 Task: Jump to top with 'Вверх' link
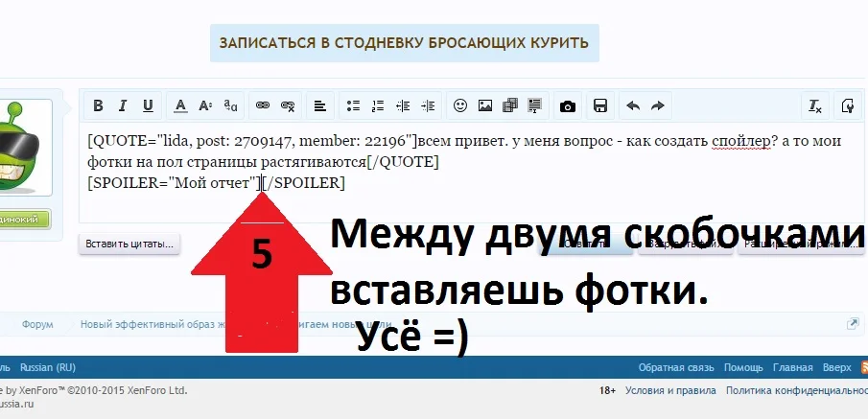coord(837,367)
